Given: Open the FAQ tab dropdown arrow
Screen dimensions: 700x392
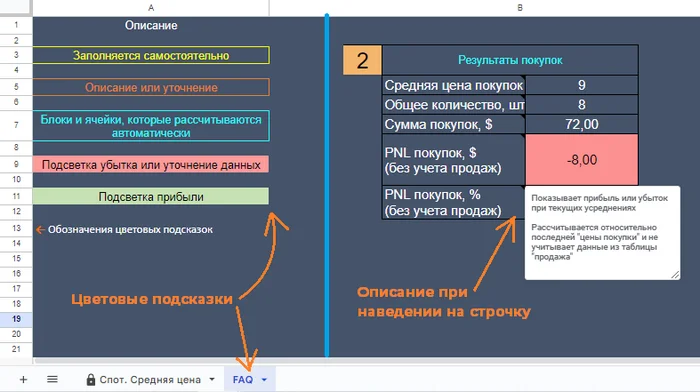Looking at the screenshot, I should pyautogui.click(x=264, y=379).
